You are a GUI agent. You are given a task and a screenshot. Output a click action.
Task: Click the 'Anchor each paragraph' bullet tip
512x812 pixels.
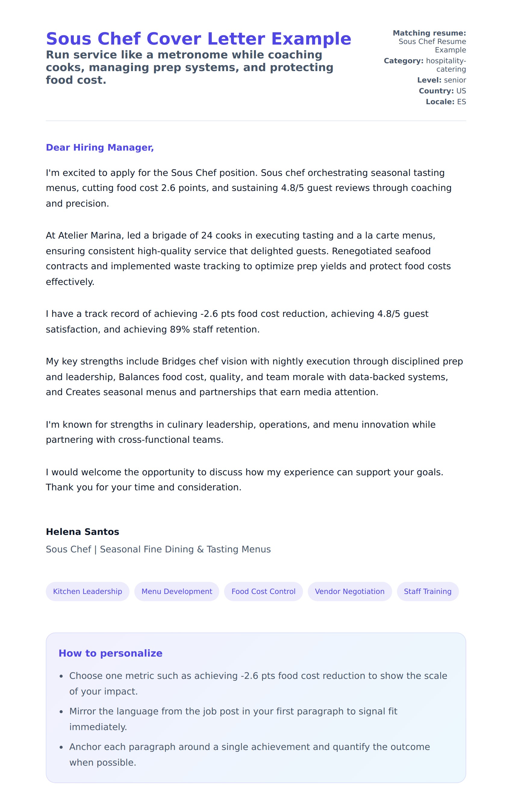pos(249,754)
